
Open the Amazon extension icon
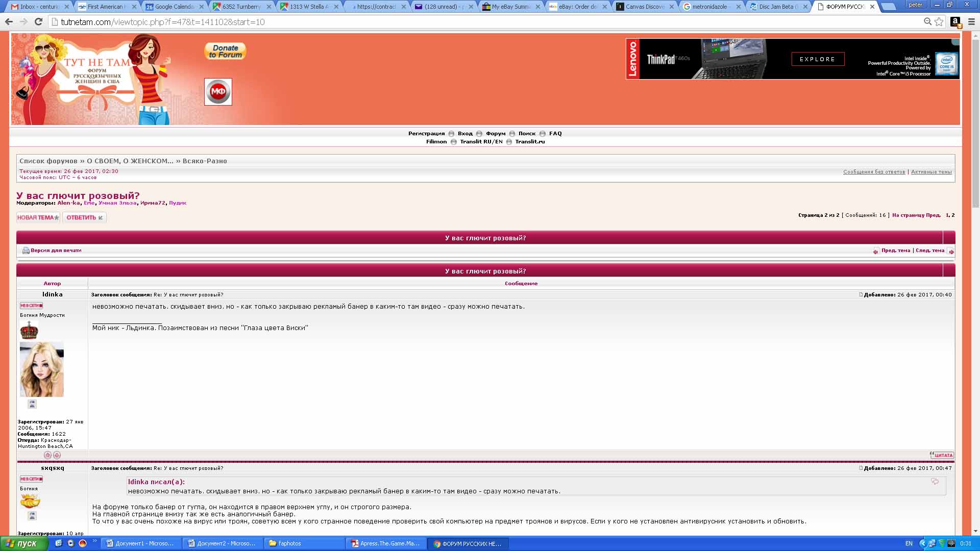pyautogui.click(x=955, y=22)
